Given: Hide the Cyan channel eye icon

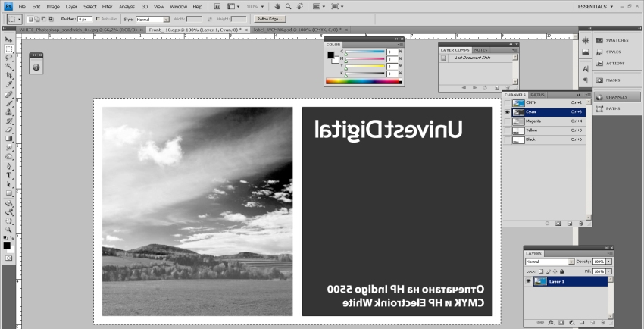Looking at the screenshot, I should [x=508, y=111].
